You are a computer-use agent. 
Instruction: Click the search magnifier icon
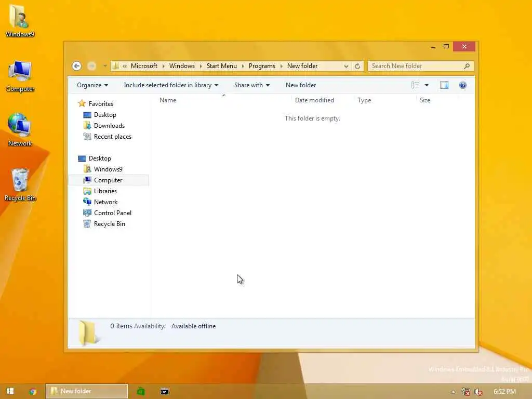pos(467,66)
